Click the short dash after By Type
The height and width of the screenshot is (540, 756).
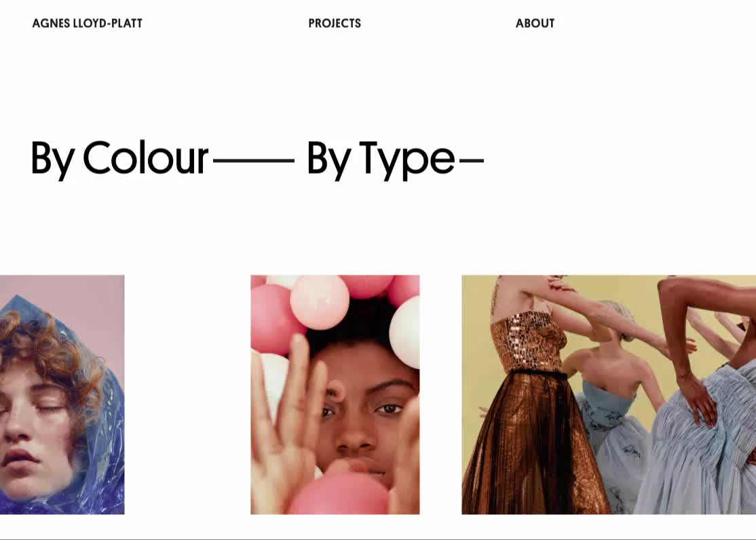472,161
